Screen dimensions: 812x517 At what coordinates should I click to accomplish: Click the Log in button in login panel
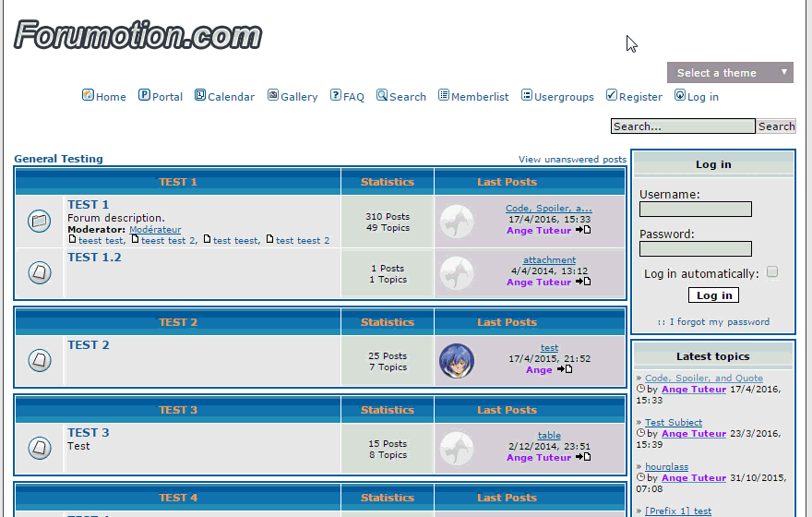pos(713,295)
